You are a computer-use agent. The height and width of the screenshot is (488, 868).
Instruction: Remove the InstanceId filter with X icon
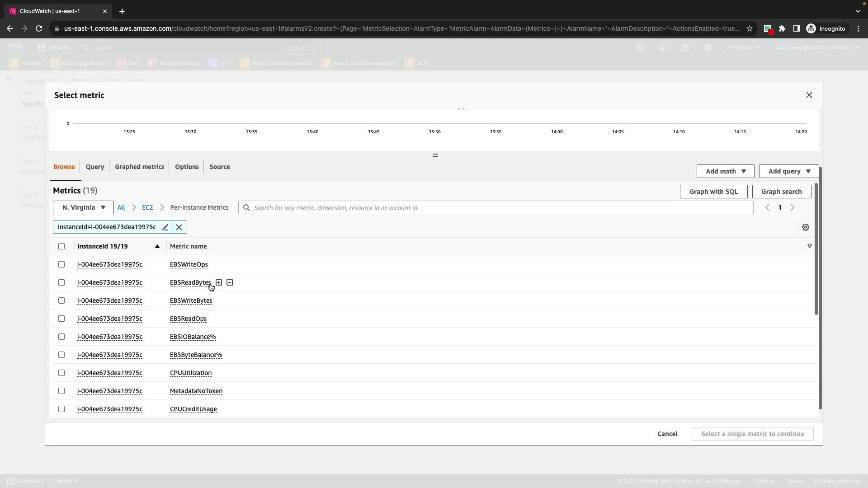[179, 227]
